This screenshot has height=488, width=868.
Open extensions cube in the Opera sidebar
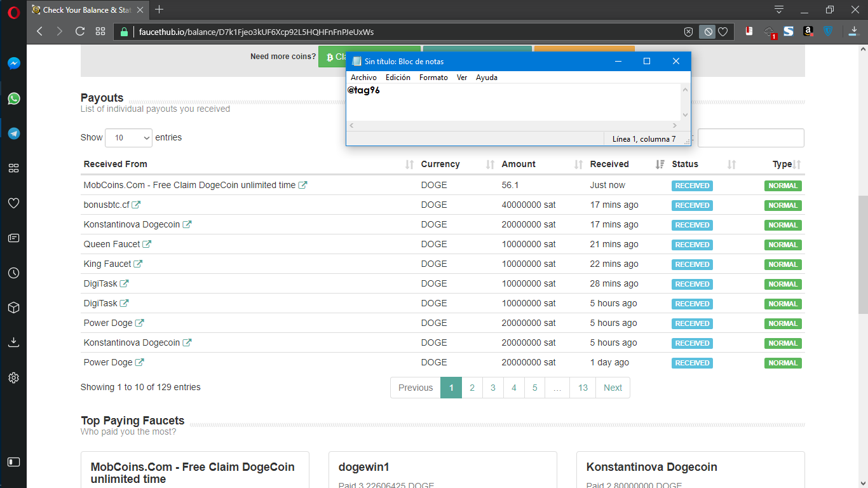pos(13,308)
